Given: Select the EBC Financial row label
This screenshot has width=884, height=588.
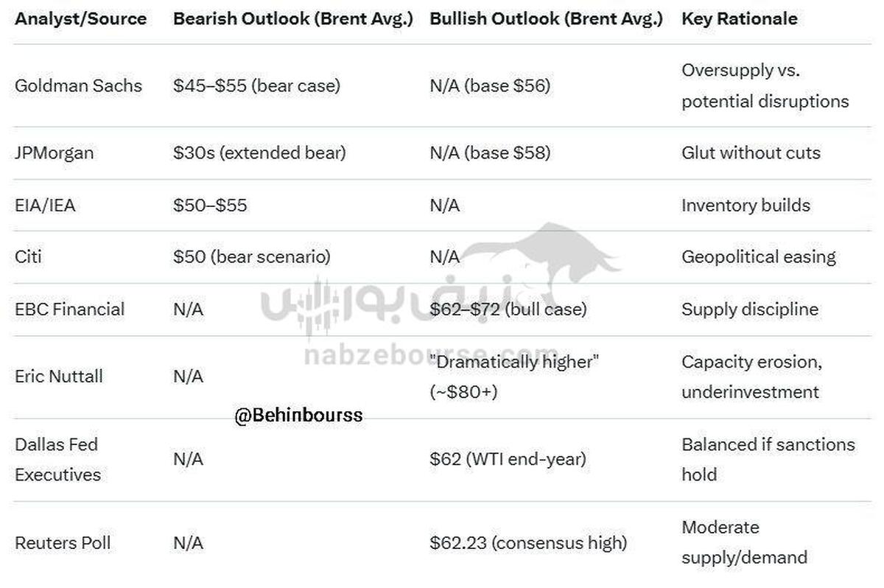Looking at the screenshot, I should 70,309.
